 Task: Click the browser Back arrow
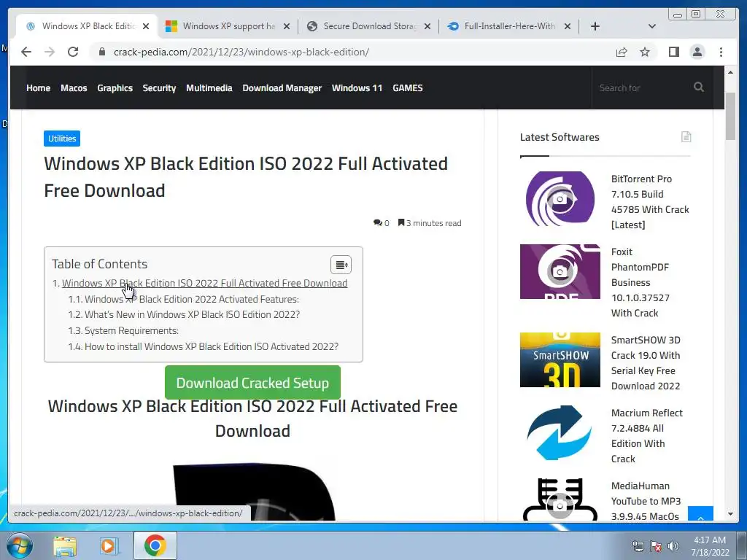point(26,52)
